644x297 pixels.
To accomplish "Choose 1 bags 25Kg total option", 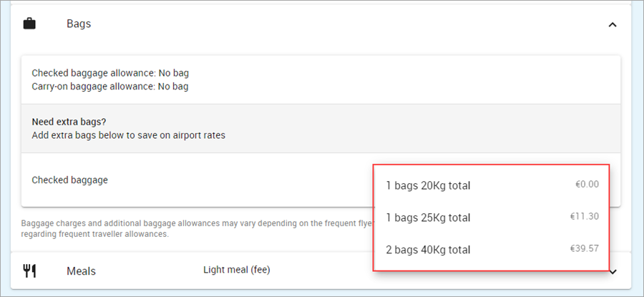I will 491,218.
